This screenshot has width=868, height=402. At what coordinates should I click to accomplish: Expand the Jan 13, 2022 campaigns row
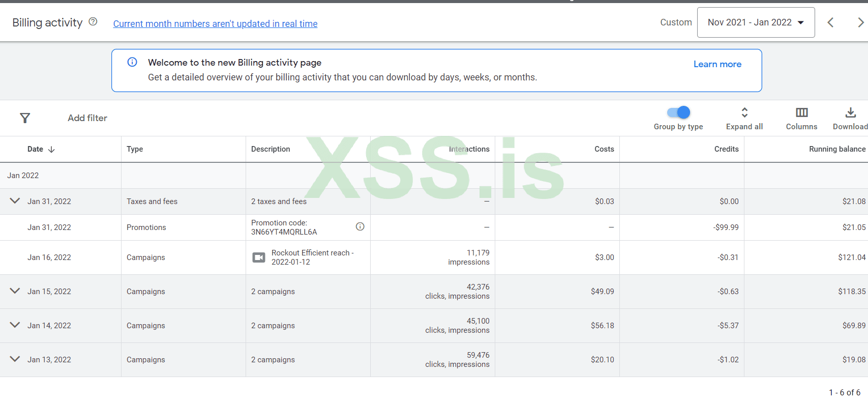coord(15,359)
